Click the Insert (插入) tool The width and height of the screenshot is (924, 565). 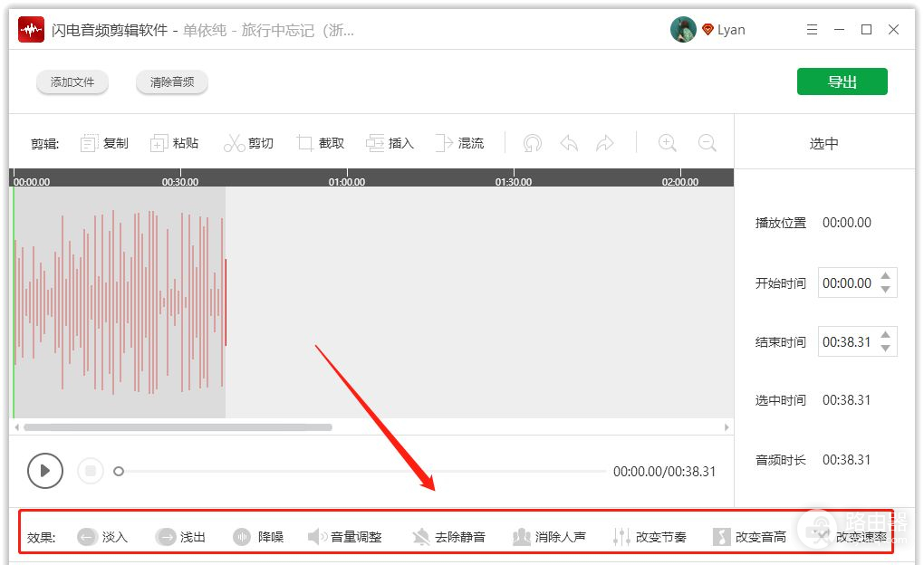[x=390, y=143]
